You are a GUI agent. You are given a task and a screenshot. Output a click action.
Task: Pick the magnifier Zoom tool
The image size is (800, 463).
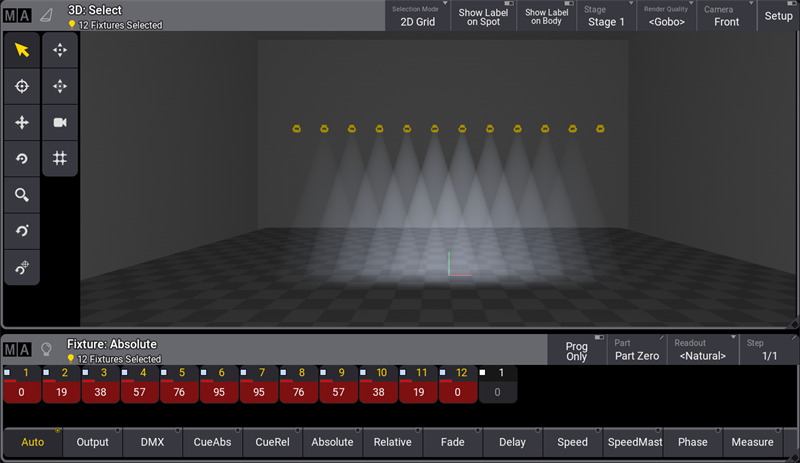(x=22, y=195)
